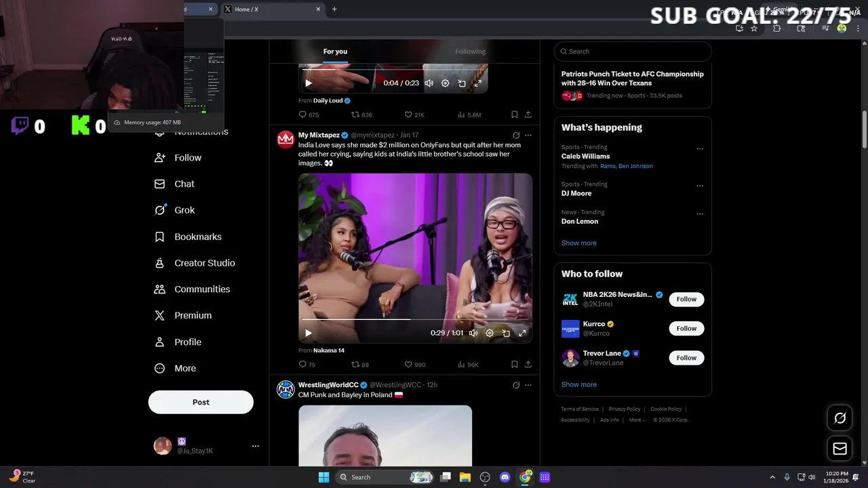This screenshot has height=488, width=868.
Task: Like My Mixtapez post (990)
Action: tap(415, 365)
